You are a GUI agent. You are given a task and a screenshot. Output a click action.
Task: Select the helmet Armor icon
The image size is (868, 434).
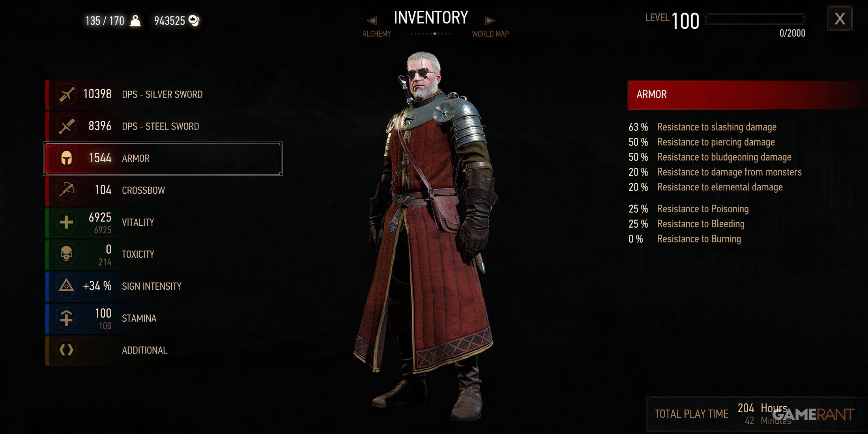tap(66, 159)
